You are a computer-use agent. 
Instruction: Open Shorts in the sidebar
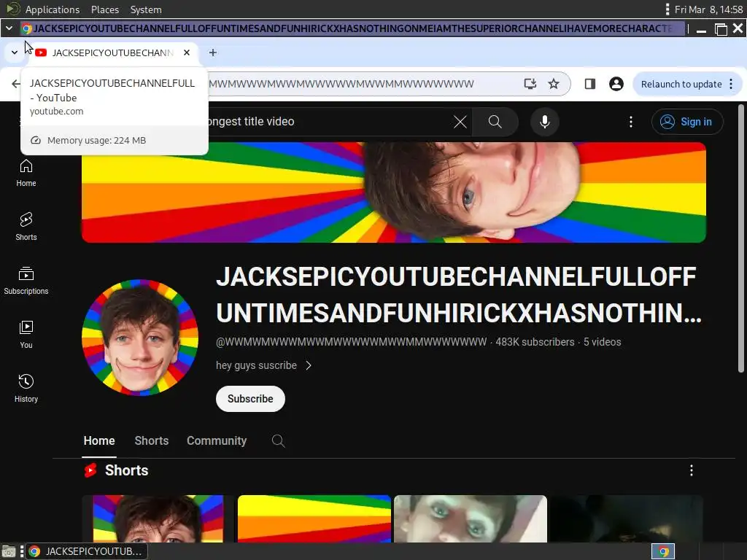(x=26, y=227)
